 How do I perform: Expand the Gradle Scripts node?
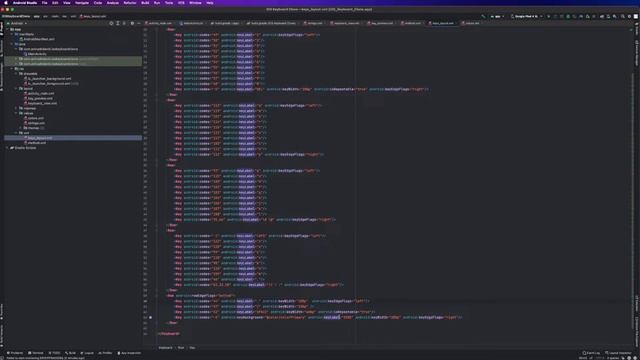[x=7, y=148]
